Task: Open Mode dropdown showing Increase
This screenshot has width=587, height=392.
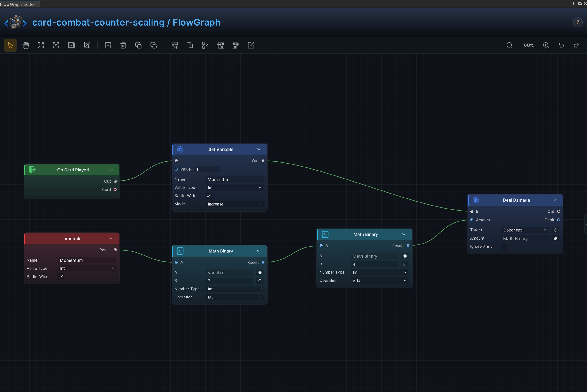Action: [x=235, y=204]
